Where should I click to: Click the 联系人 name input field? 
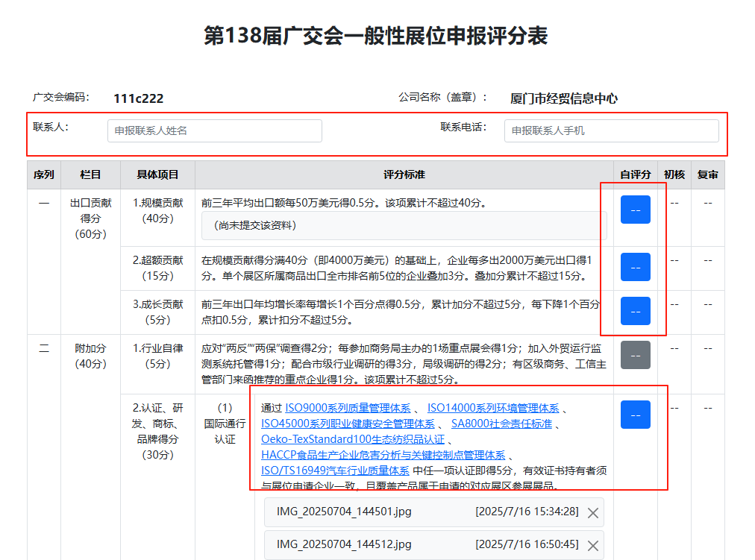point(215,130)
